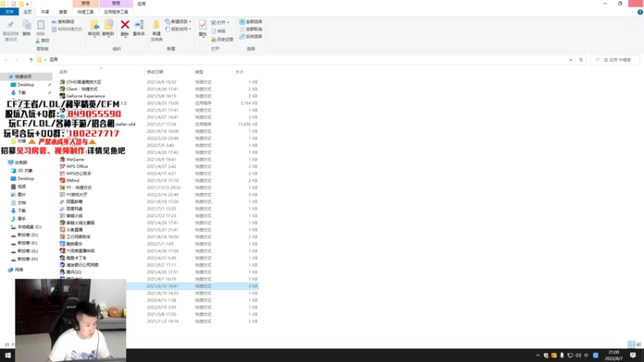The width and height of the screenshot is (644, 362).
Task: Select Network (网络) in navigation pane
Action: pos(19,269)
